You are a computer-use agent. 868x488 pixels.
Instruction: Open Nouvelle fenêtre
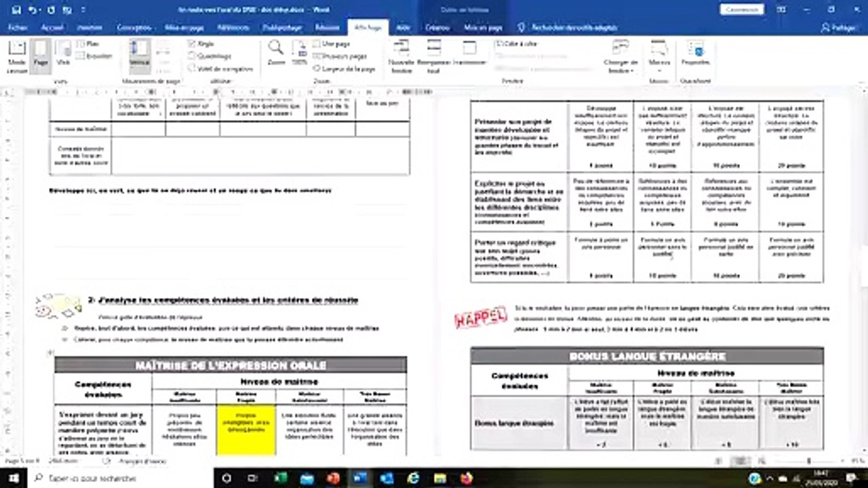tap(401, 56)
